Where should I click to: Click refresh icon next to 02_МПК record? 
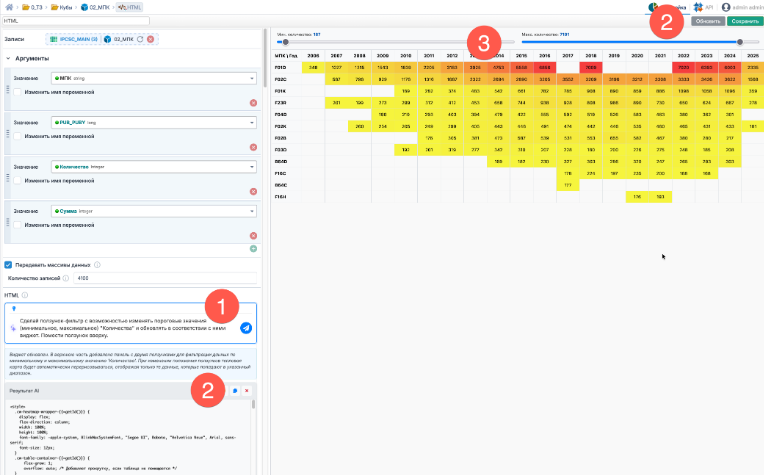point(139,40)
